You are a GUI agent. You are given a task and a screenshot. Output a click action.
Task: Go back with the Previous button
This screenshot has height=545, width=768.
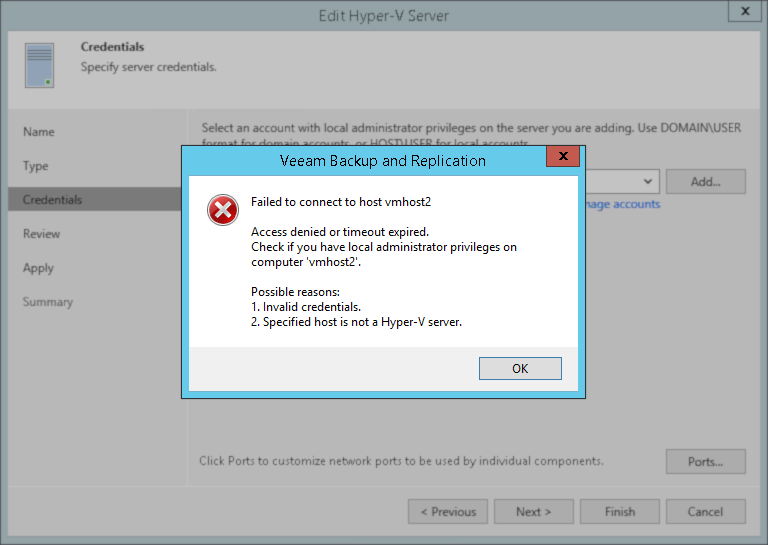point(448,512)
